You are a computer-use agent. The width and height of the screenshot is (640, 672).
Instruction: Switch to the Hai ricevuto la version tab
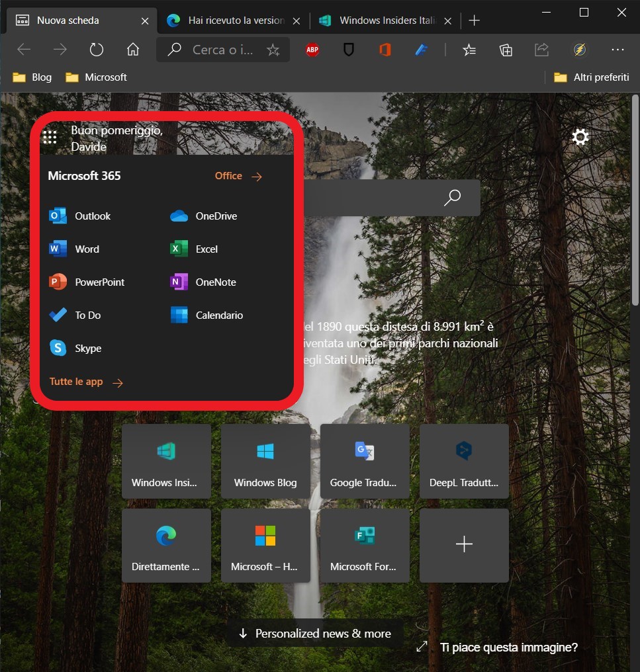pyautogui.click(x=234, y=21)
